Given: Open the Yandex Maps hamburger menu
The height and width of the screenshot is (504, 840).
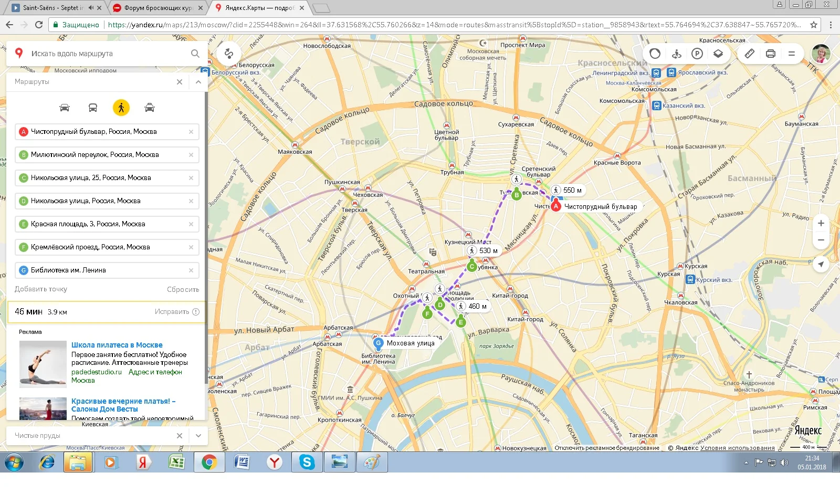Looking at the screenshot, I should click(792, 54).
